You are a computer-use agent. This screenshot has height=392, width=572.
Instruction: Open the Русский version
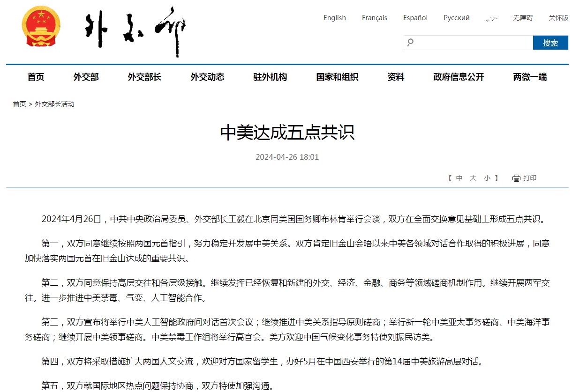coord(456,18)
